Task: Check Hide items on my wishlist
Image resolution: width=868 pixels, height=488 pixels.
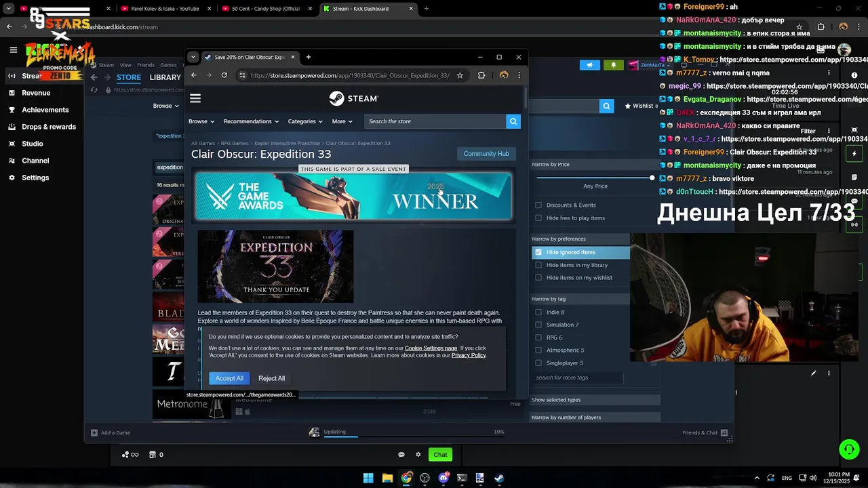Action: tap(538, 278)
